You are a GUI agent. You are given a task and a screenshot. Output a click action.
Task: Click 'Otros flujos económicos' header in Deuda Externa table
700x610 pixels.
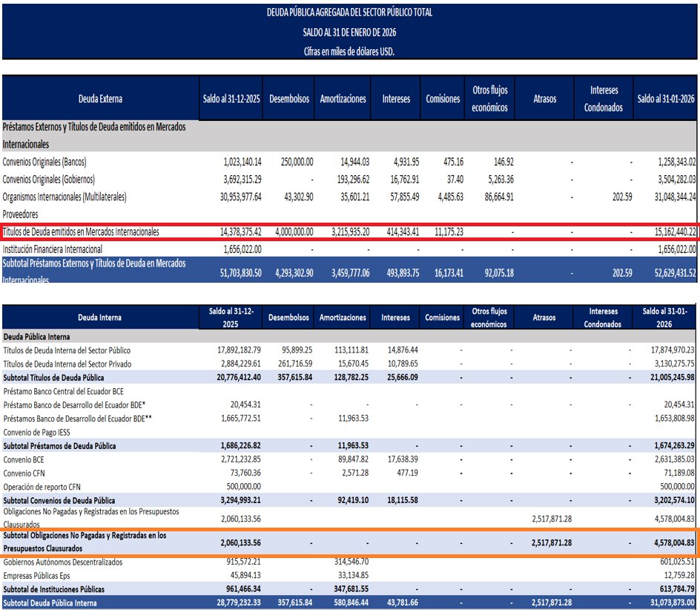(x=489, y=99)
